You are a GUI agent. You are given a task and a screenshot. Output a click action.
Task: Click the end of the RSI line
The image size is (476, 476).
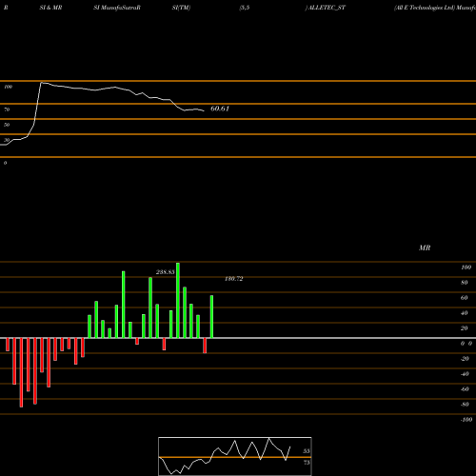204,110
